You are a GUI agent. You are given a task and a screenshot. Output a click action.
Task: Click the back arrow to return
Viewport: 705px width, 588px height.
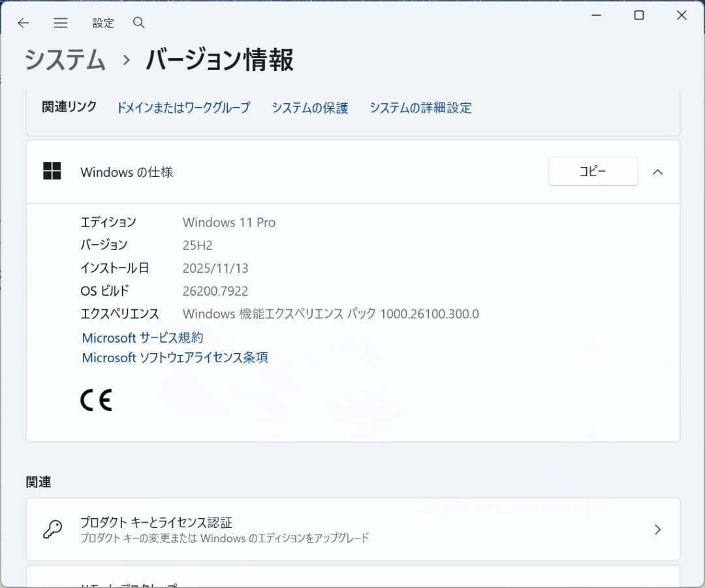point(23,23)
